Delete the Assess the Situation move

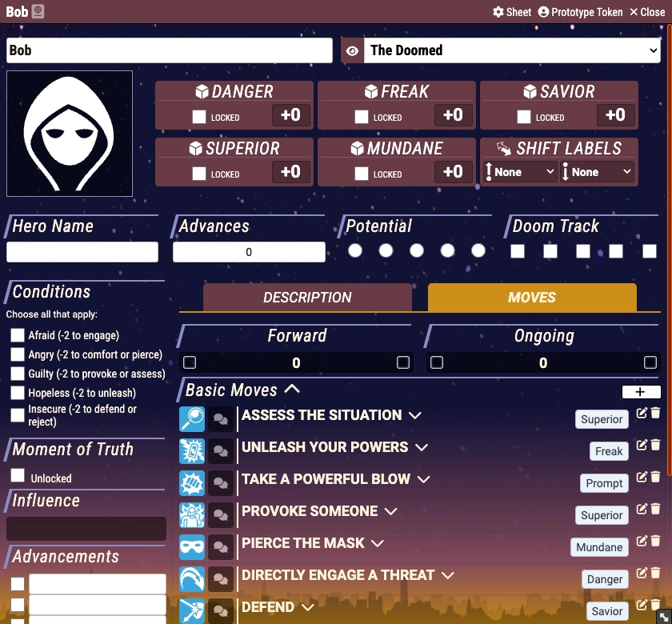tap(655, 413)
